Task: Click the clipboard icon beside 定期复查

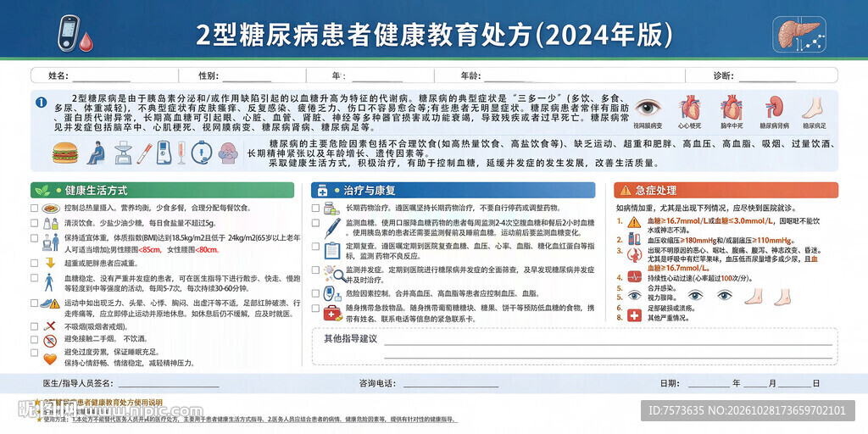Action: 331,250
